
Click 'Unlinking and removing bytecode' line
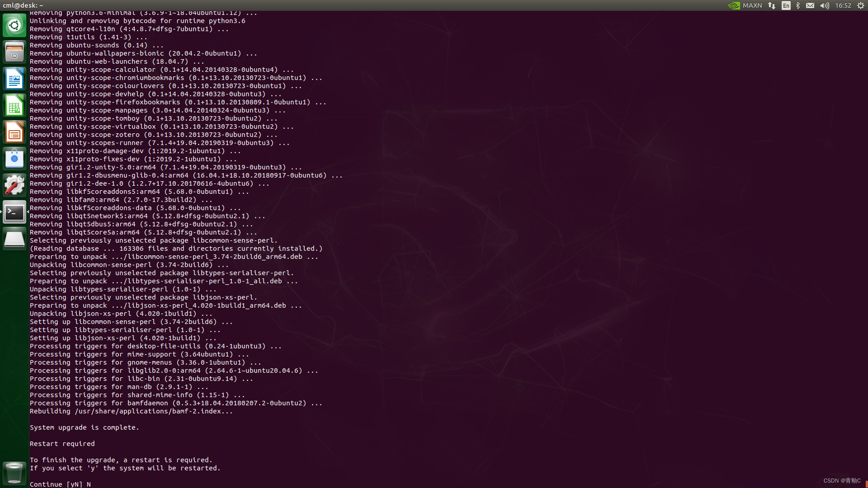click(137, 21)
